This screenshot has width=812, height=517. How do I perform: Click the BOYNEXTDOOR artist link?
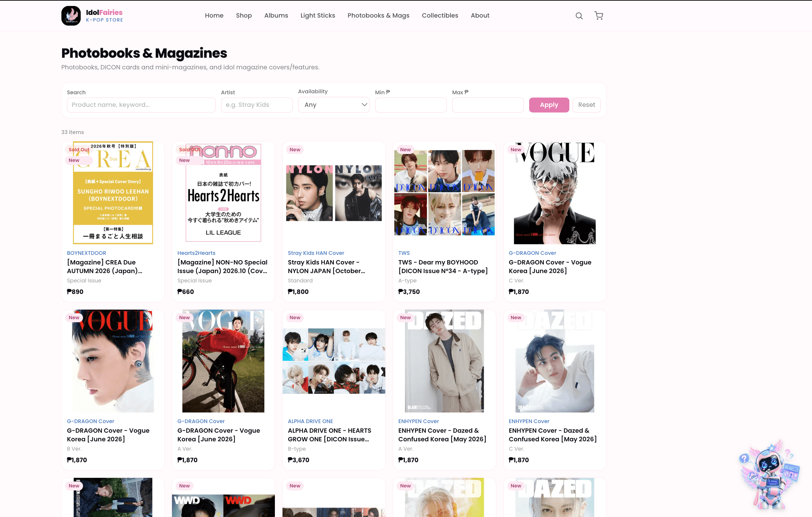click(86, 253)
